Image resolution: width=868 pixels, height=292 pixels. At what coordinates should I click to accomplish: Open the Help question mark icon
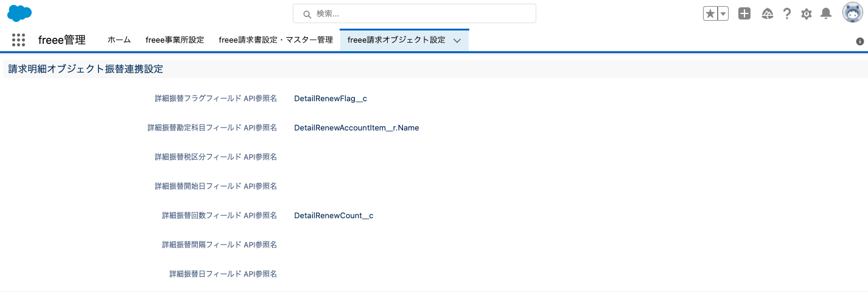tap(787, 13)
